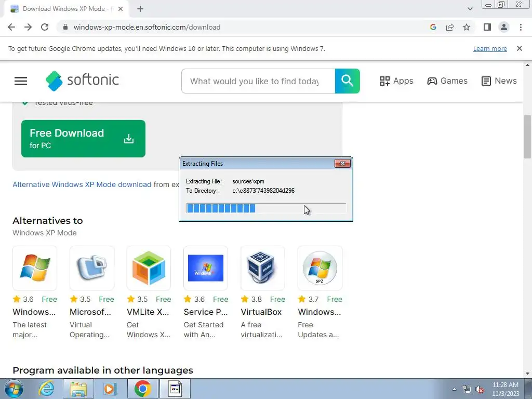The image size is (532, 399).
Task: Bookmark this page with the star
Action: click(x=467, y=27)
